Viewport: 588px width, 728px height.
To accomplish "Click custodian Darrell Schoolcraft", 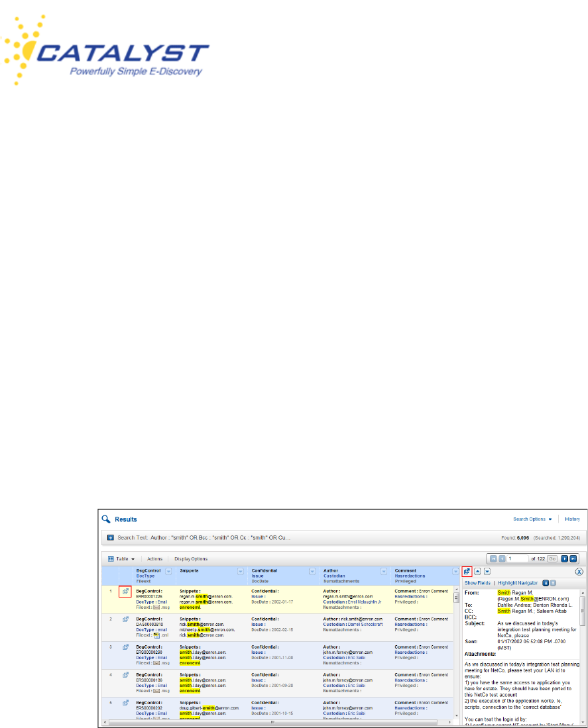I will 365,625.
